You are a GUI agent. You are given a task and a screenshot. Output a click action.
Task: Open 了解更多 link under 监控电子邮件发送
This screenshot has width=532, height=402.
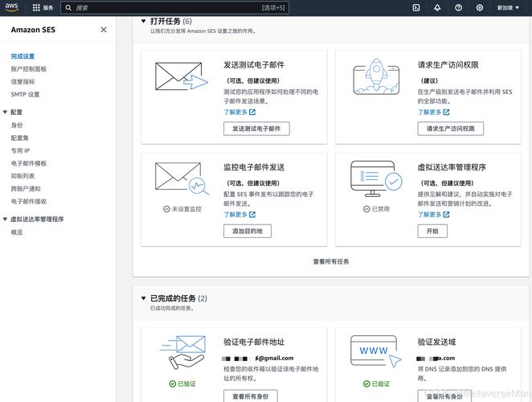(x=239, y=215)
